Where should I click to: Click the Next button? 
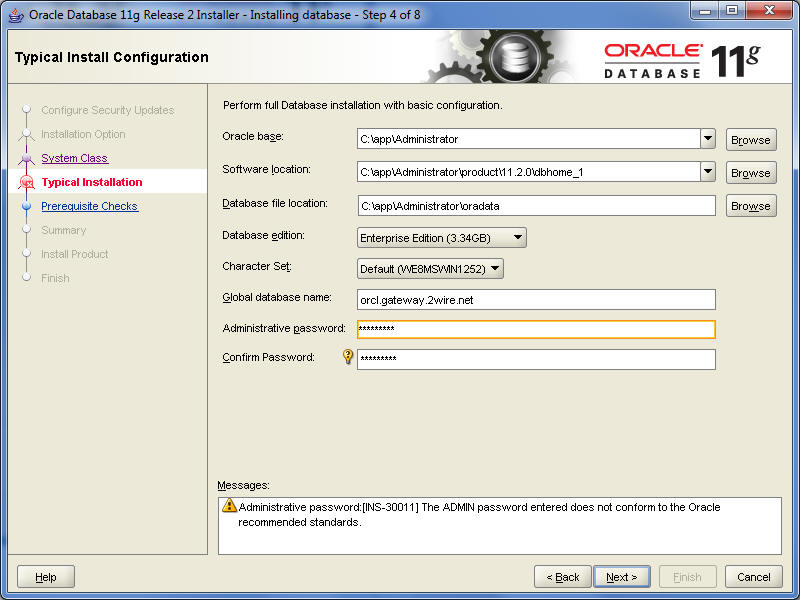(621, 577)
